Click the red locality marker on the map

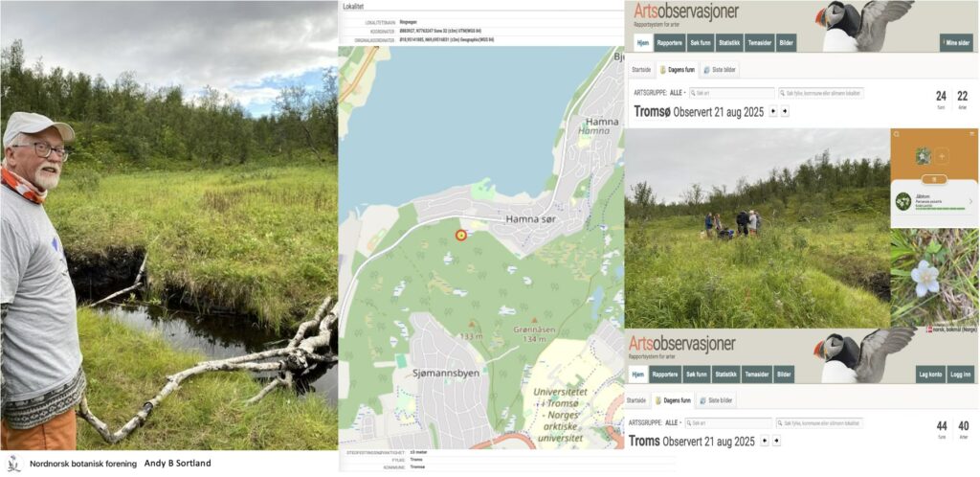461,233
